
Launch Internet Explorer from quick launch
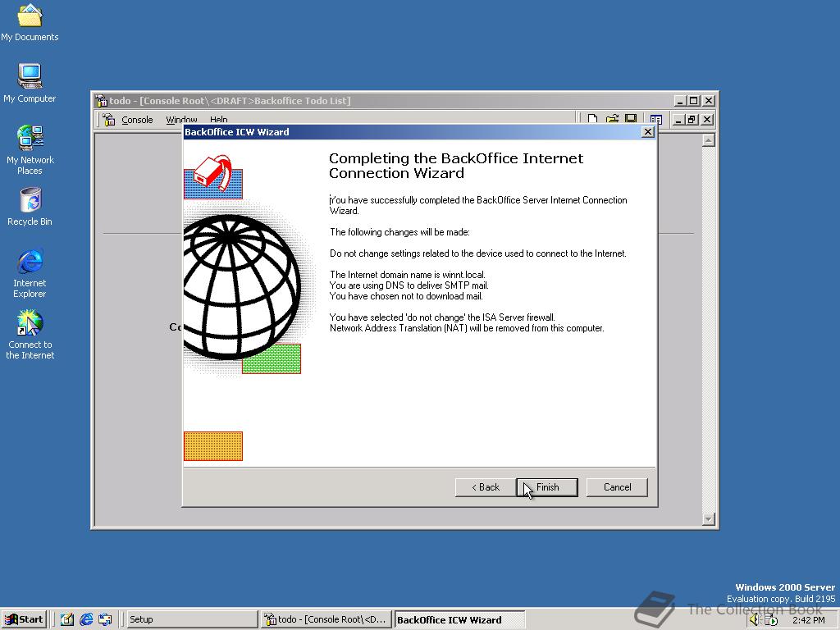click(x=85, y=619)
